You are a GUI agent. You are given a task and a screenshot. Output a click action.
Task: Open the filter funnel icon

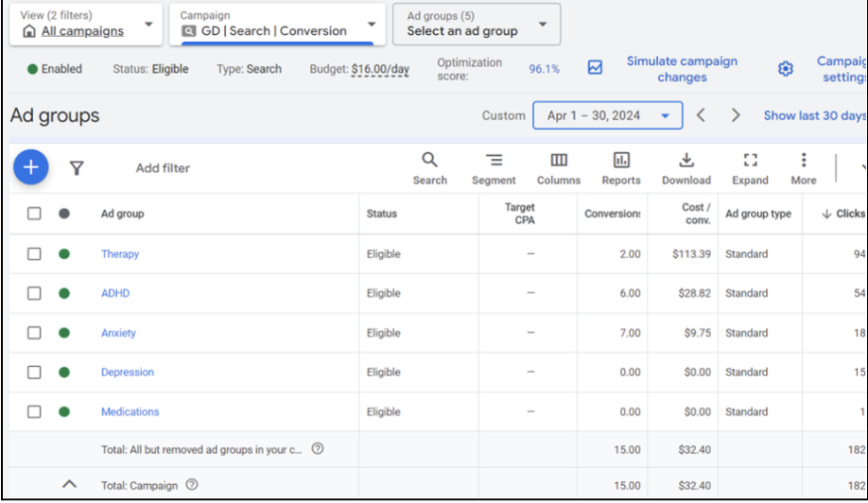77,168
